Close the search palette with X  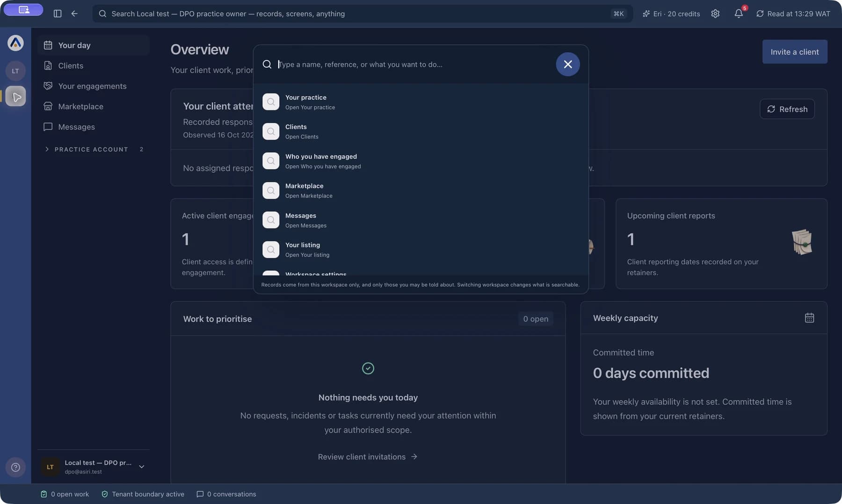[568, 64]
